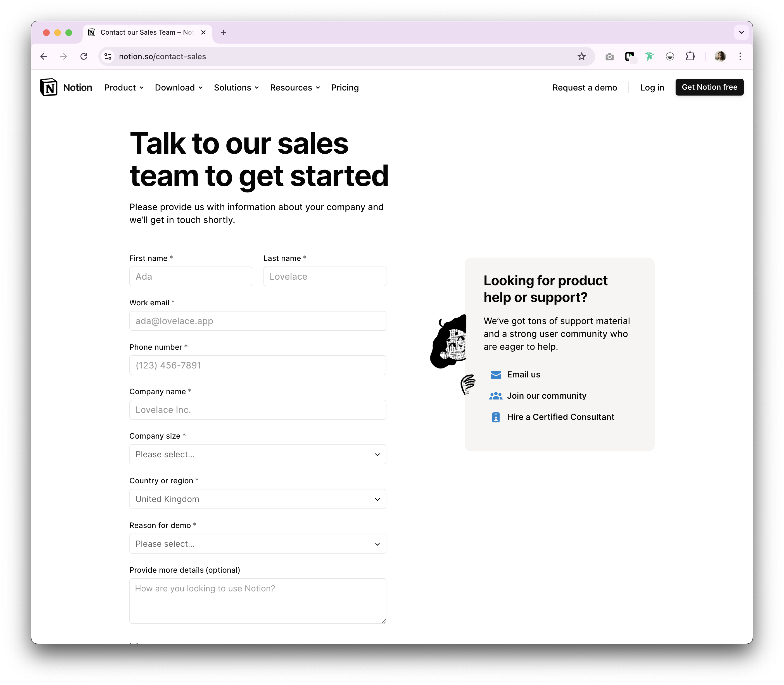
Task: Open the Hire a Certified Consultant link
Action: pyautogui.click(x=560, y=417)
